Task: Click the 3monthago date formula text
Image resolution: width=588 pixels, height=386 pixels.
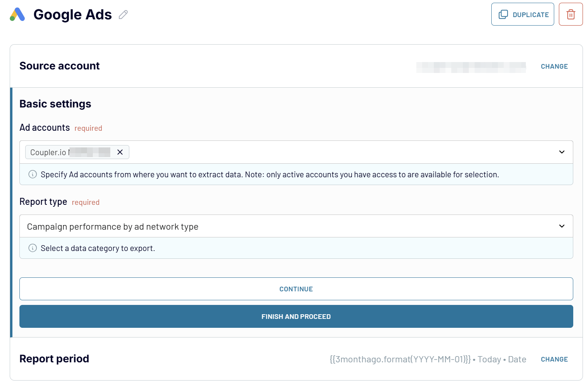Action: (400, 359)
